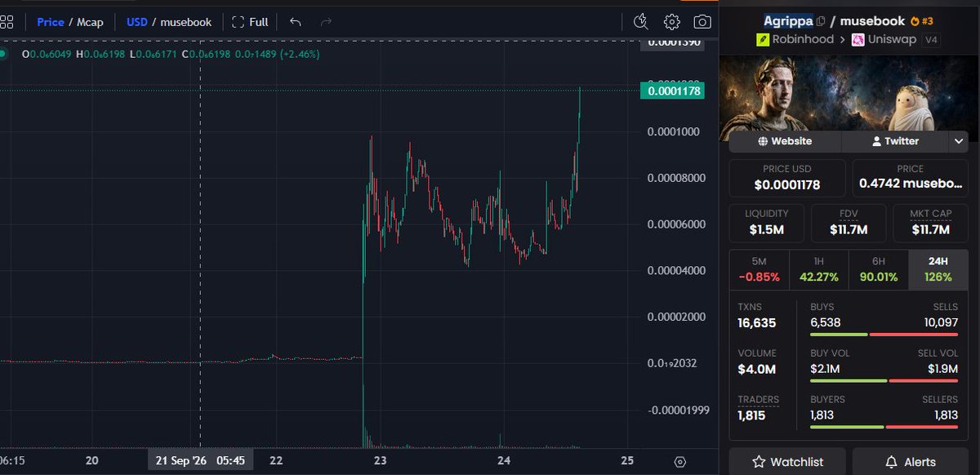Open time axis settings icon at chart corner

[x=679, y=462]
